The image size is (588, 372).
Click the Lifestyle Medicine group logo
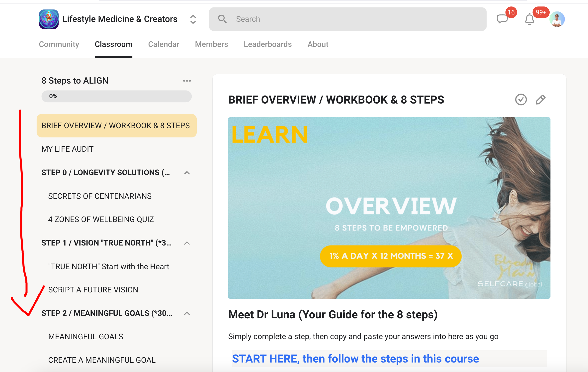click(x=49, y=19)
